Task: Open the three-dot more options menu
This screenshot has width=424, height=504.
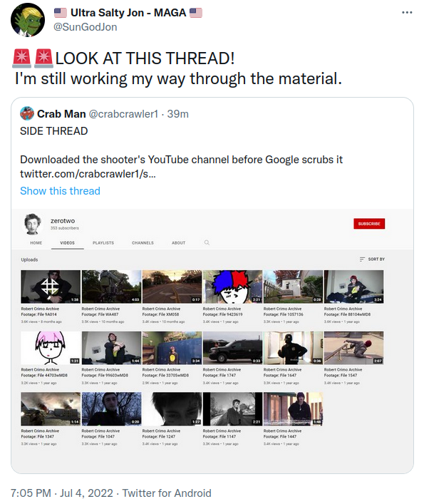Action: point(407,13)
